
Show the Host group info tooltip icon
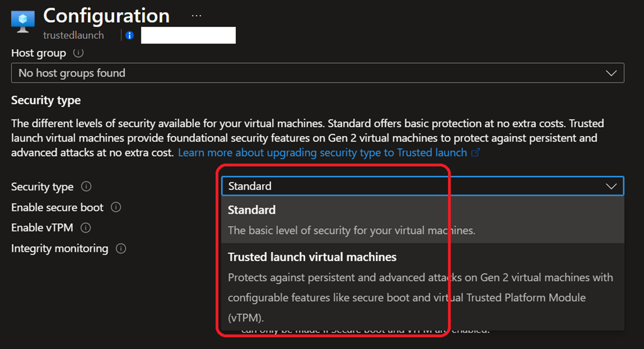tap(78, 53)
